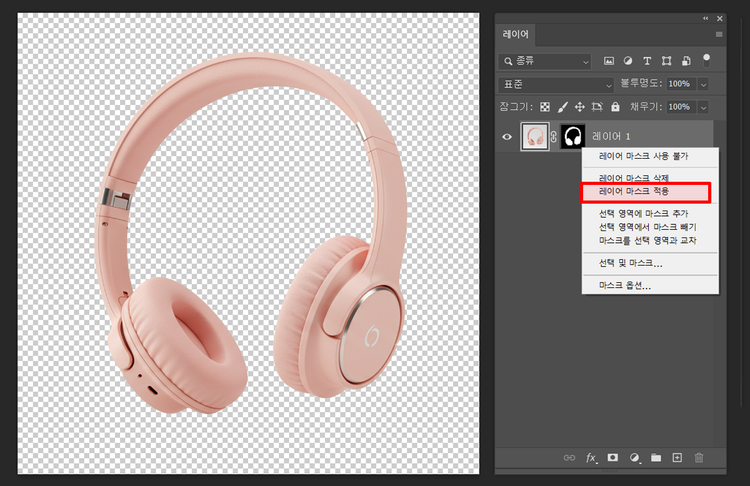750x486 pixels.
Task: Open the Layers panel options menu
Action: click(718, 34)
